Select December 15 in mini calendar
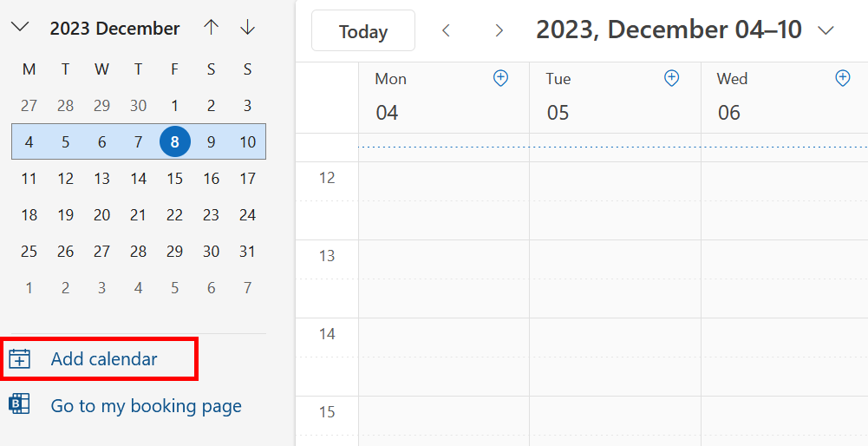Viewport: 868px width, 446px height. (x=175, y=179)
